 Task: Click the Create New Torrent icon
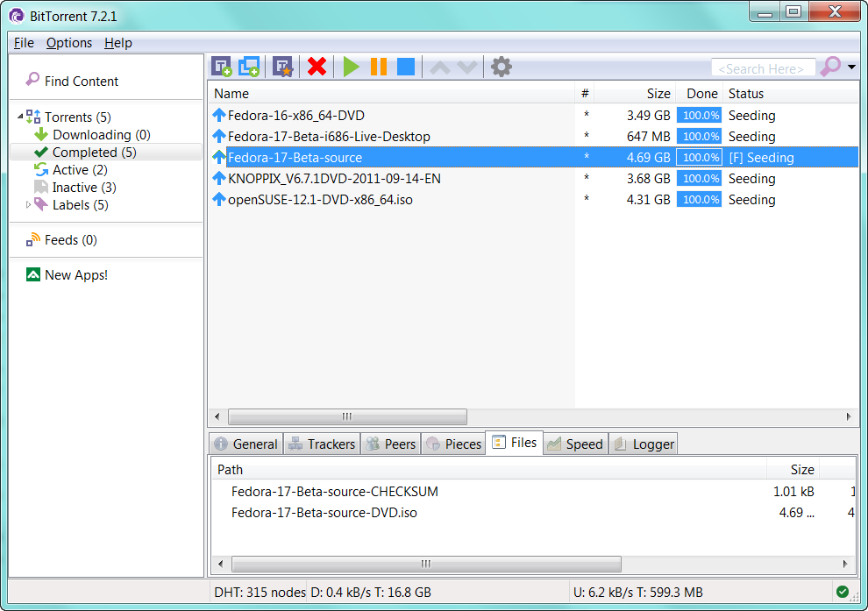pyautogui.click(x=283, y=67)
